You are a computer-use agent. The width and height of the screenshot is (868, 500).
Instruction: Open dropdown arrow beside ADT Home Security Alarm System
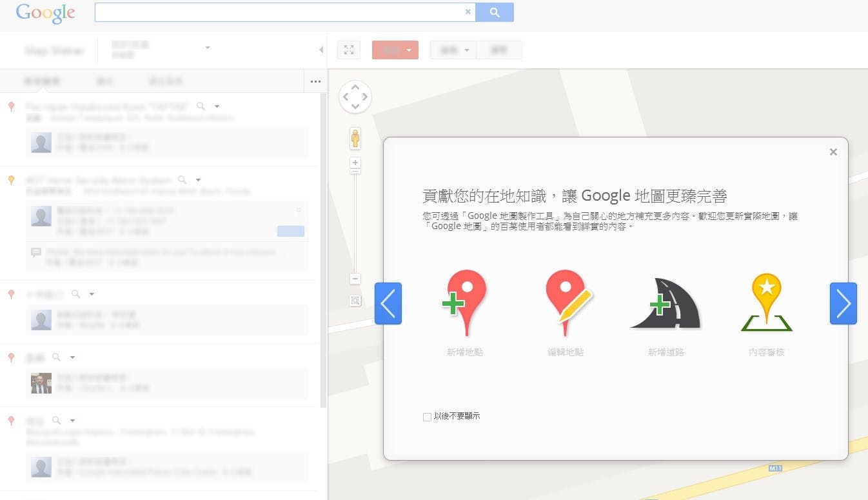pyautogui.click(x=199, y=180)
